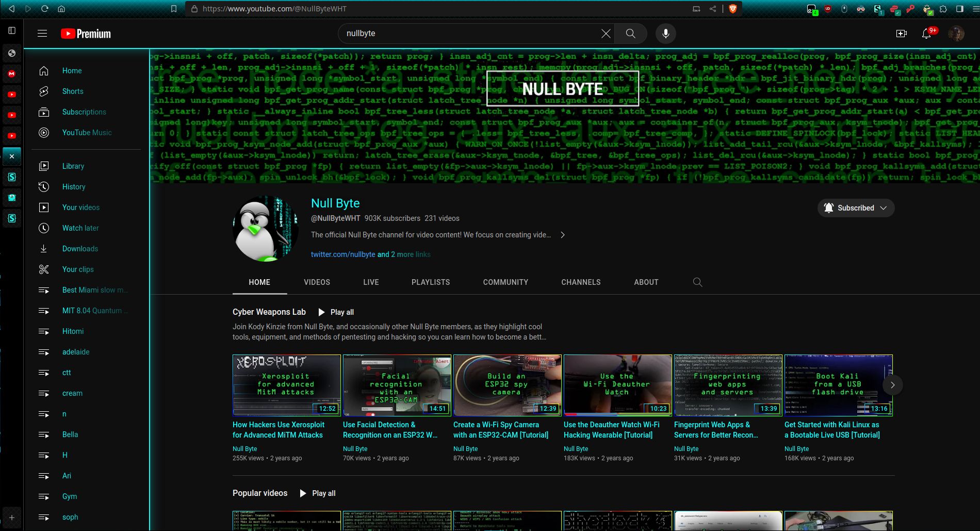Image resolution: width=980 pixels, height=531 pixels.
Task: Open MIT 8.04 Quantum playlist
Action: pos(87,311)
